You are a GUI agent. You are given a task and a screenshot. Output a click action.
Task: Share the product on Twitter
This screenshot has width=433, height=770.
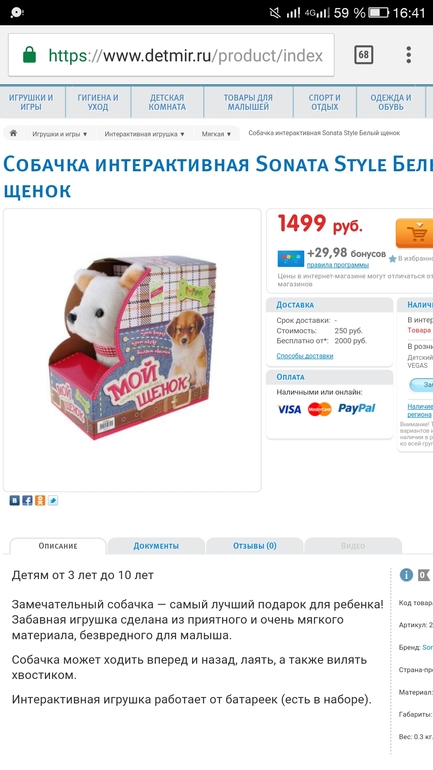point(53,500)
